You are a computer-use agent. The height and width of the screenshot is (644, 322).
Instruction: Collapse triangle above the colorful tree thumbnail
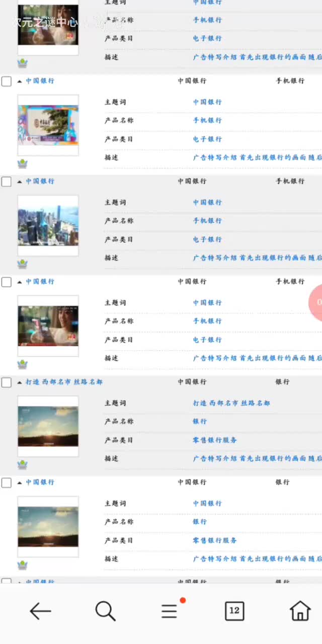click(20, 81)
